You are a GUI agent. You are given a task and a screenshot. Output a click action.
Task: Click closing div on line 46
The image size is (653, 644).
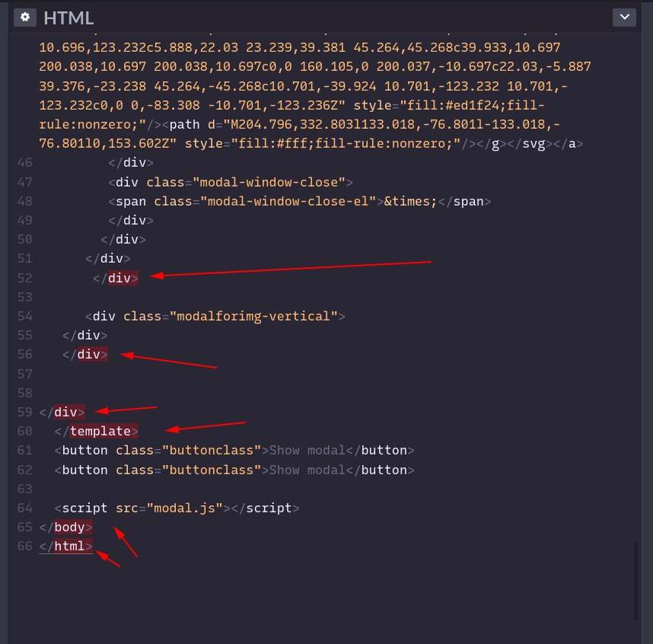pos(131,162)
